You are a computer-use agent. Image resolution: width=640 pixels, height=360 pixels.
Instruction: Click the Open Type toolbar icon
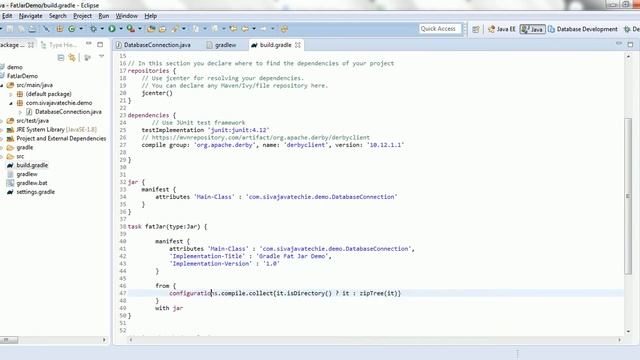click(x=151, y=29)
